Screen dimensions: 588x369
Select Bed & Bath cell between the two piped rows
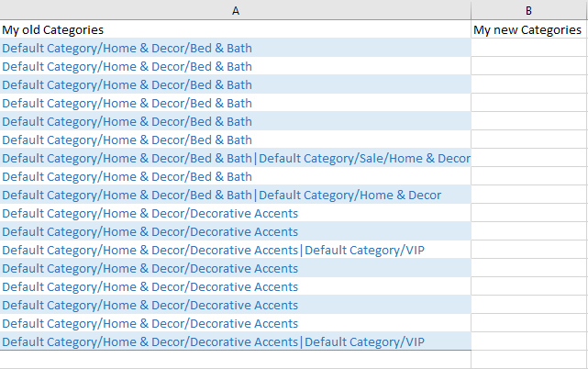[x=235, y=176]
